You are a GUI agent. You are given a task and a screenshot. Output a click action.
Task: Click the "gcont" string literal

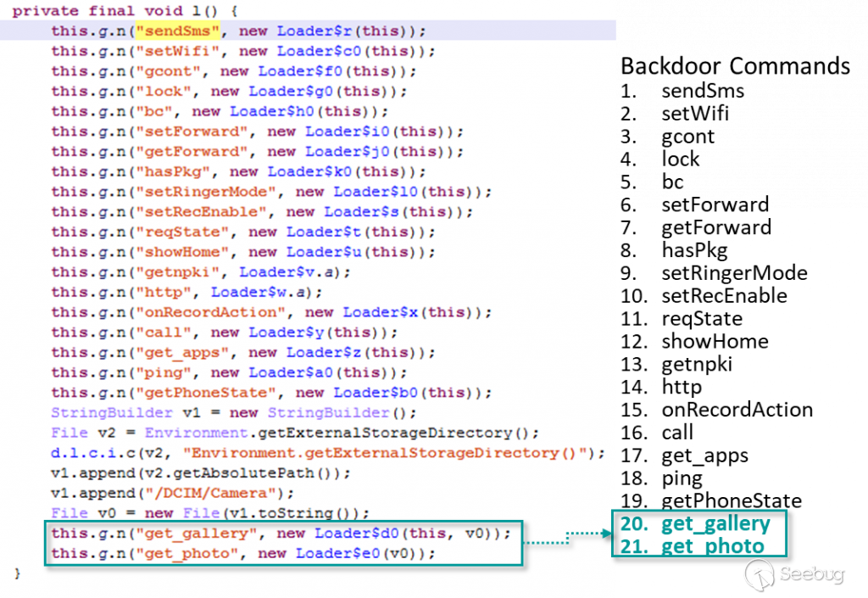pyautogui.click(x=169, y=71)
